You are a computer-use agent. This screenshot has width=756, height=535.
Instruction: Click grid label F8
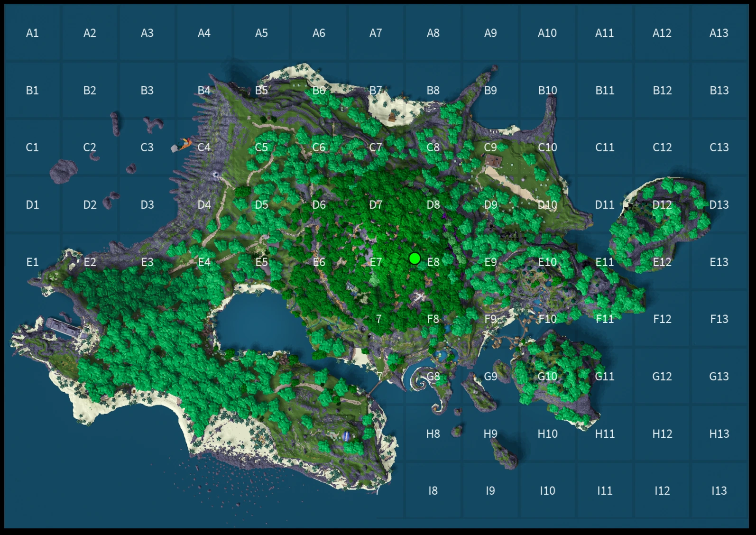pyautogui.click(x=433, y=319)
